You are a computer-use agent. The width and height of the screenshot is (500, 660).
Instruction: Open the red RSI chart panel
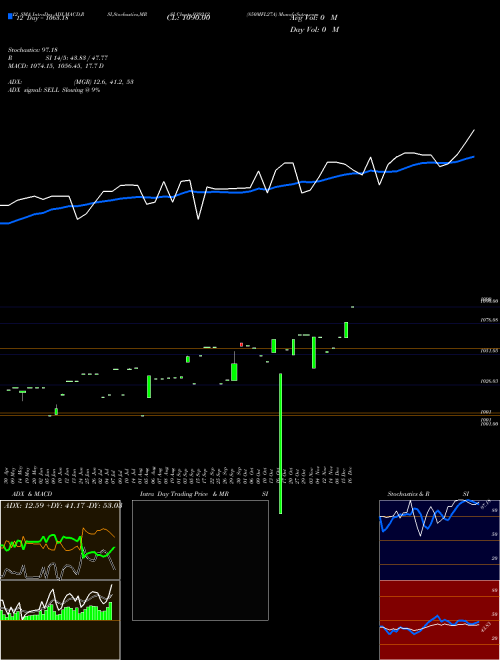pos(439,620)
